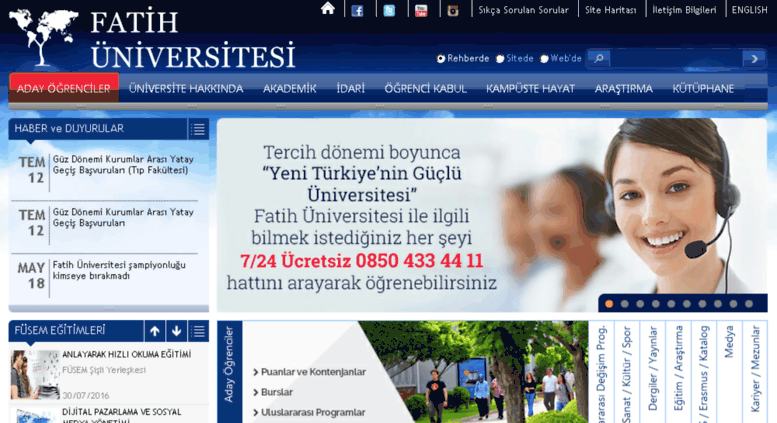Open the Üniversite Hakkında menu

coord(186,89)
